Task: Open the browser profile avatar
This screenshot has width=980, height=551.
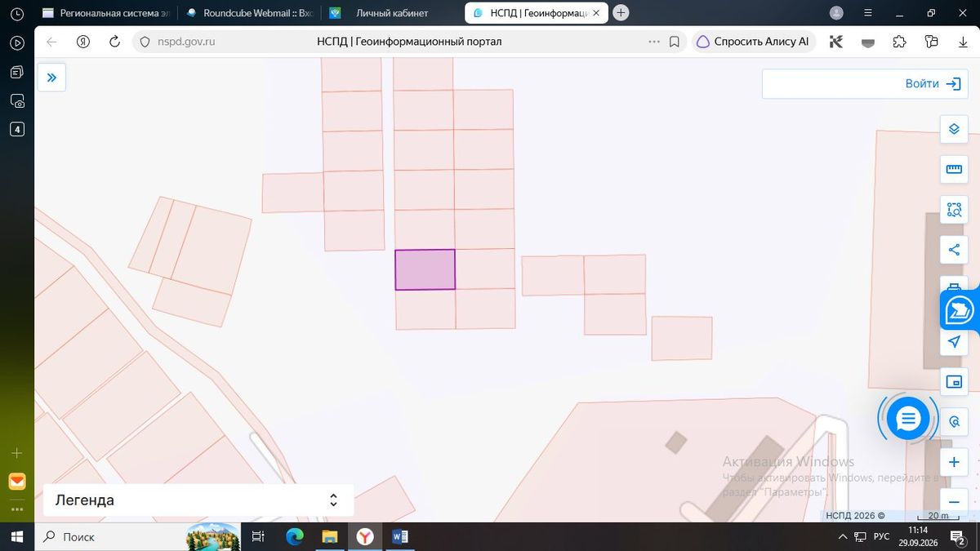Action: (836, 13)
